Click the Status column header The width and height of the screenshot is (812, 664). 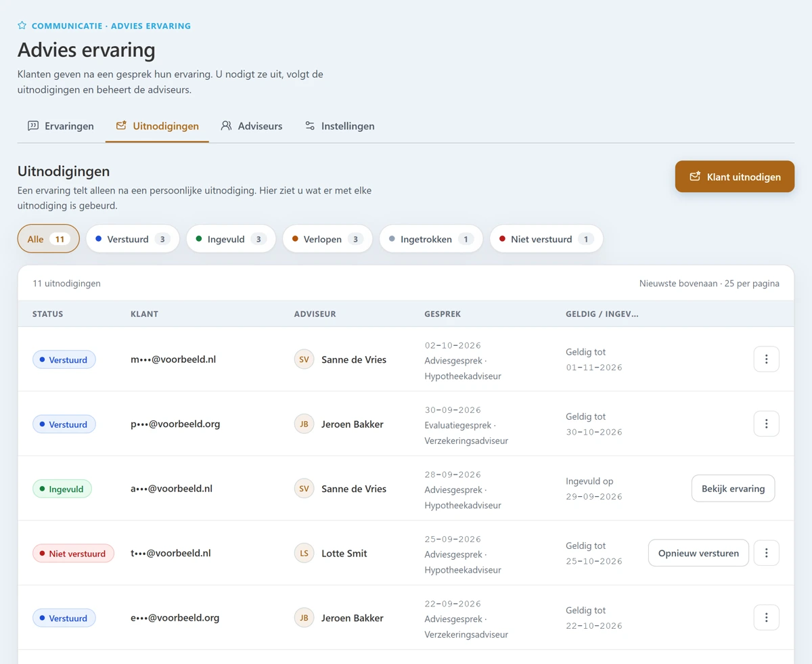coord(48,314)
